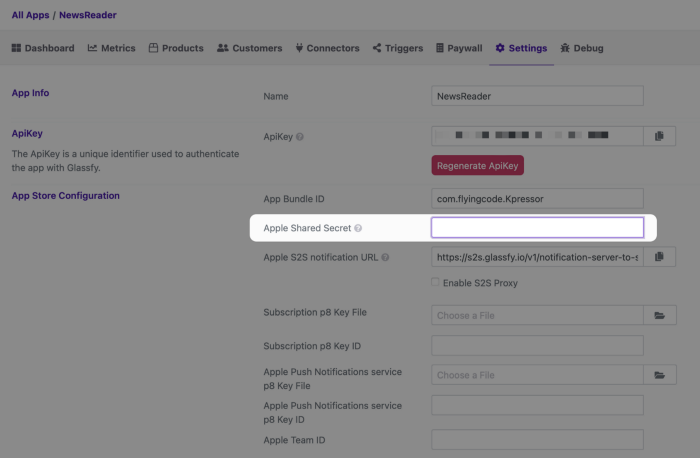Click Push Notifications p8 Key File chooser
Viewport: 700px width, 458px height.
(537, 375)
